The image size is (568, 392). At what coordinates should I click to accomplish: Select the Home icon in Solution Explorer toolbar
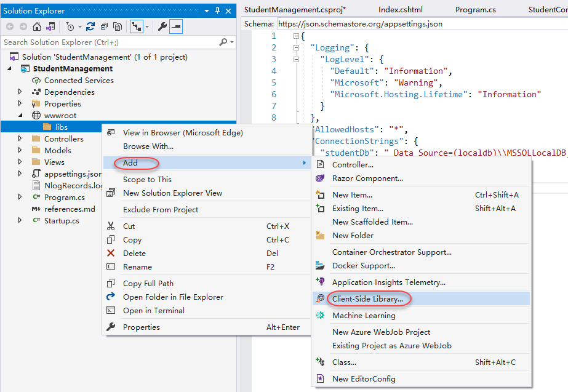click(36, 26)
